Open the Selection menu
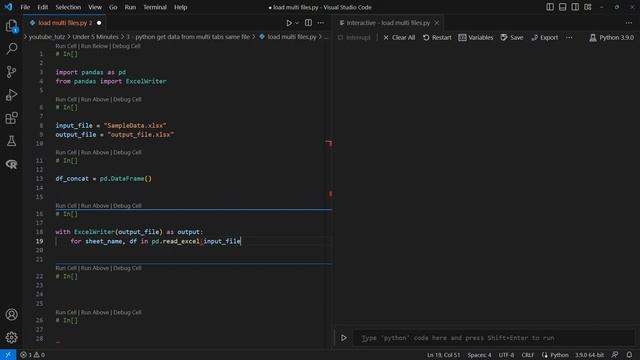The image size is (640, 360). click(x=68, y=7)
